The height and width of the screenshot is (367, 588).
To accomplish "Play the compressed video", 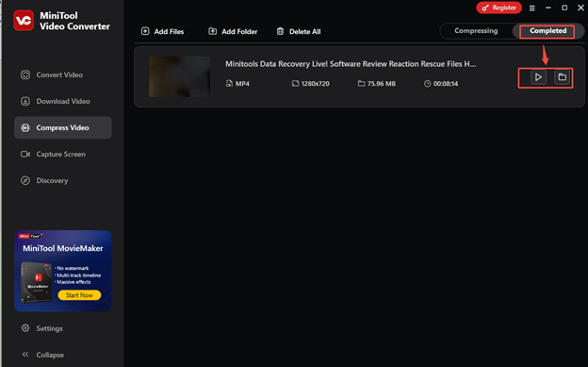I will pyautogui.click(x=538, y=77).
